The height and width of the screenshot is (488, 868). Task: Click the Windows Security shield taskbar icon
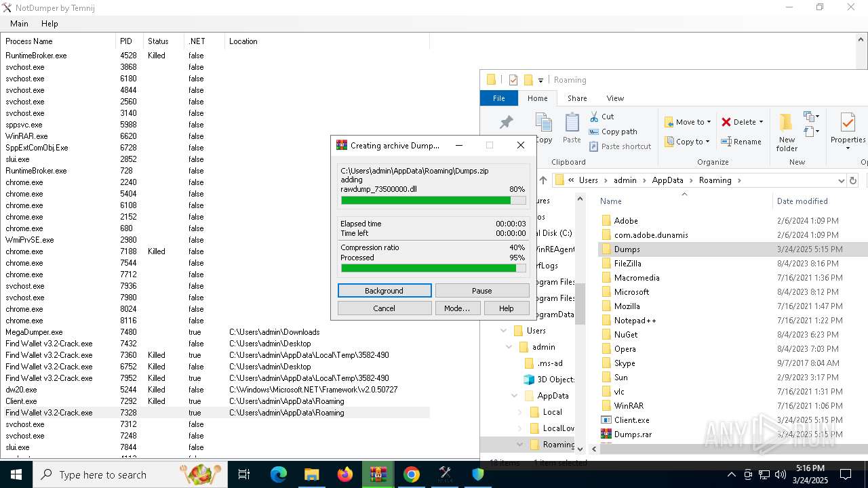tap(478, 474)
